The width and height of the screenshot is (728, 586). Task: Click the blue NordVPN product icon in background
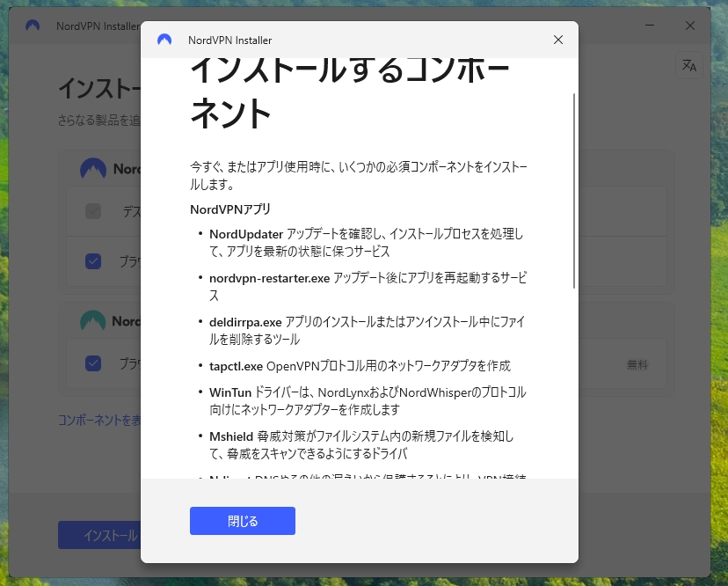click(93, 169)
